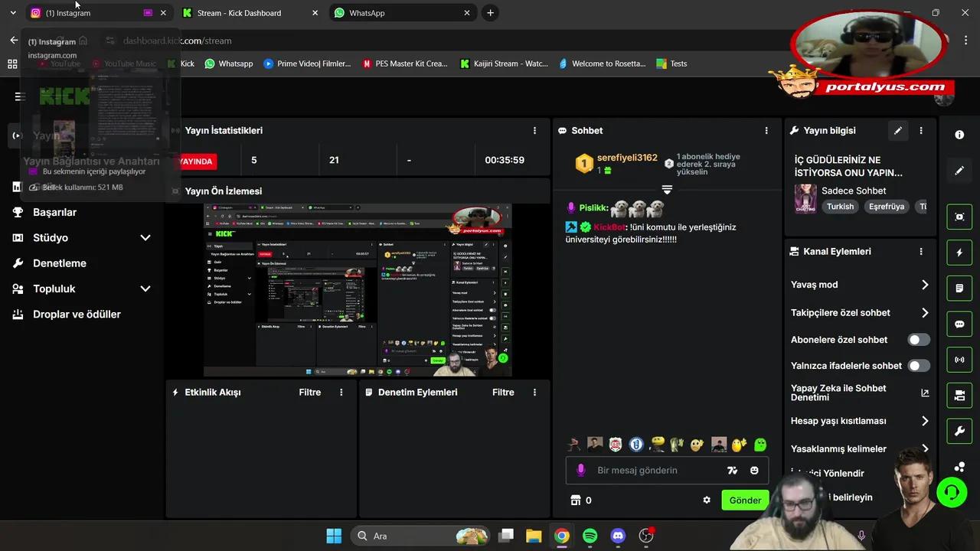Click the stream preview thumbnail
Screen dimensions: 980x551
358,290
